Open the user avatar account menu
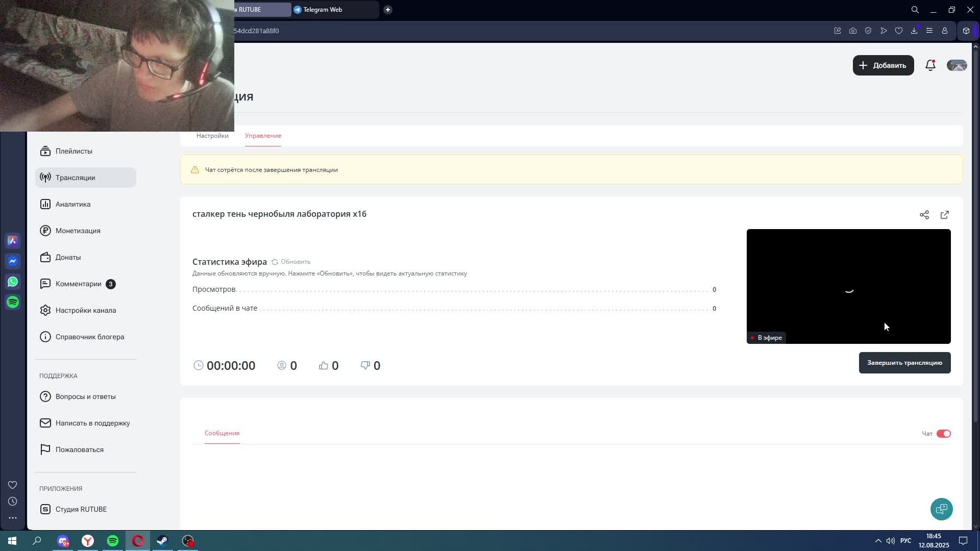 pyautogui.click(x=957, y=65)
